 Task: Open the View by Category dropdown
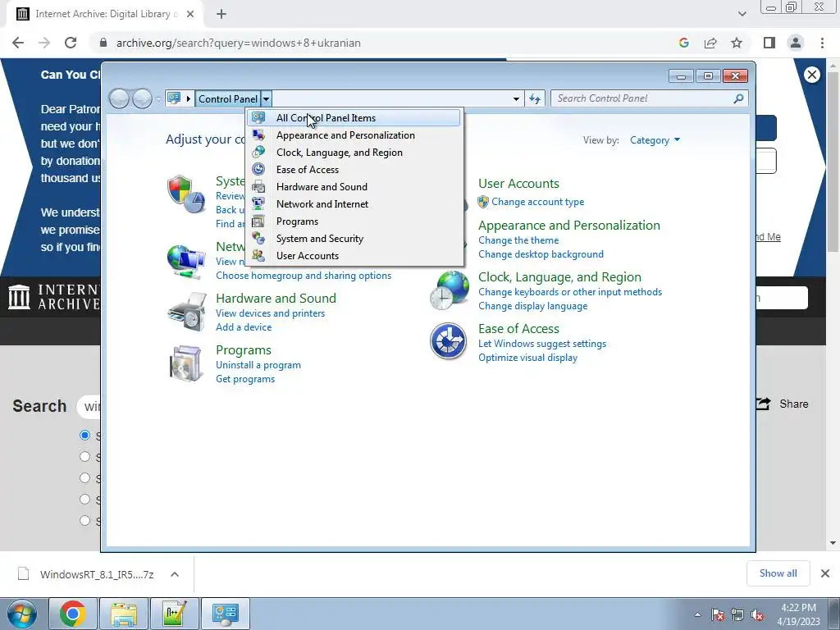pyautogui.click(x=655, y=139)
